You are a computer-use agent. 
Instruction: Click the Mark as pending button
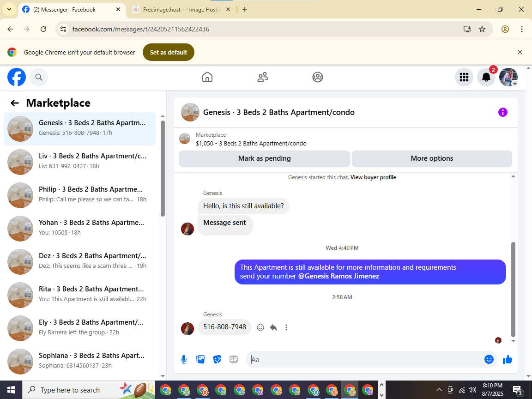(x=264, y=158)
